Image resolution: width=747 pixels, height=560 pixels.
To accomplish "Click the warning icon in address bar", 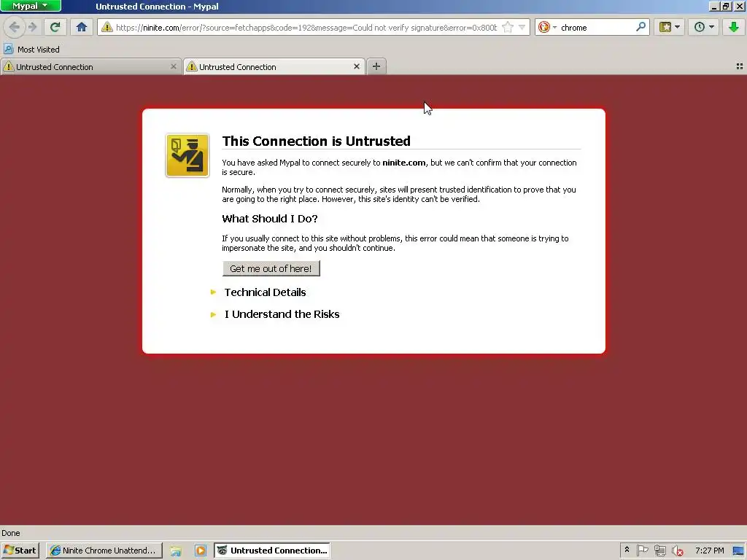I will tap(107, 27).
